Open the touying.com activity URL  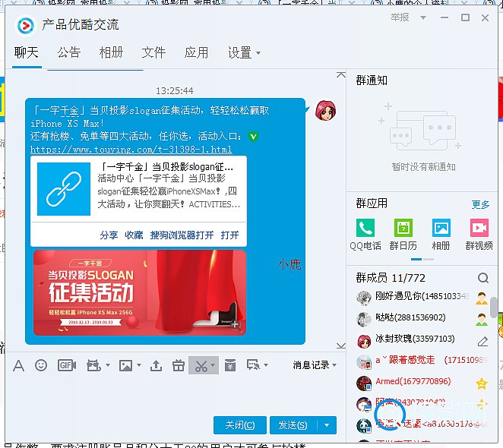(131, 150)
